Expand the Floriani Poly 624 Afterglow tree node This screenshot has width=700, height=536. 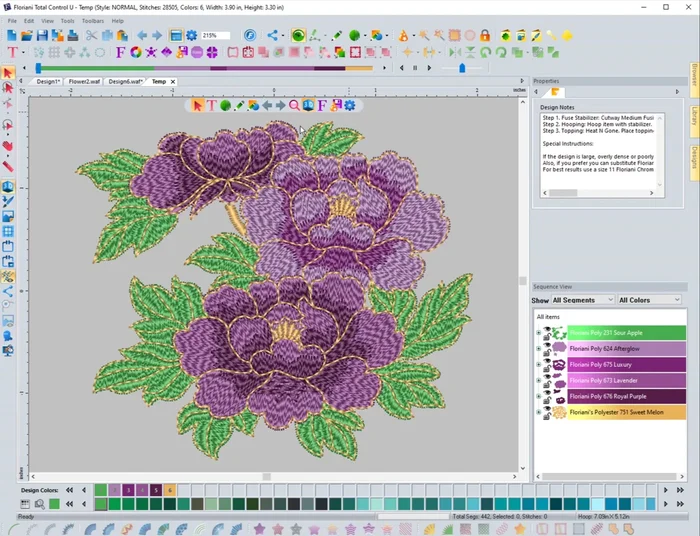(538, 349)
